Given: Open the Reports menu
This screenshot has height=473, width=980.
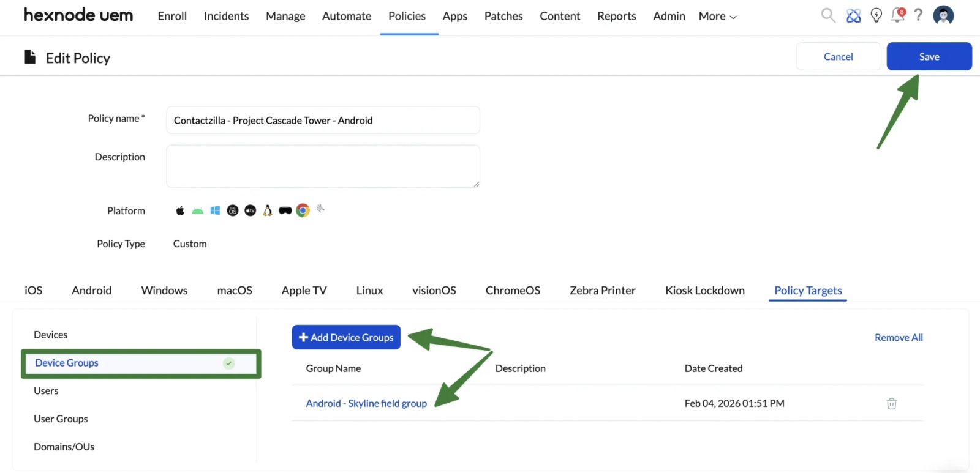Looking at the screenshot, I should tap(616, 17).
